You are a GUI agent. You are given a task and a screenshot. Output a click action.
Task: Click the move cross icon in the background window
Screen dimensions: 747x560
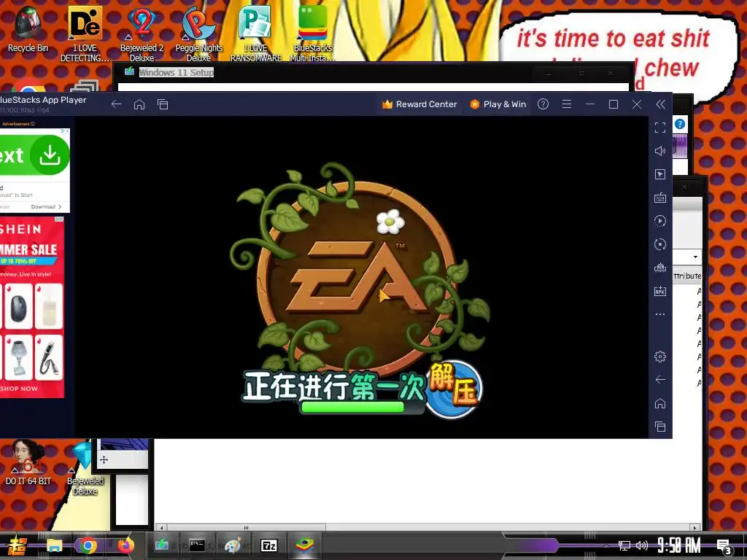tap(104, 459)
